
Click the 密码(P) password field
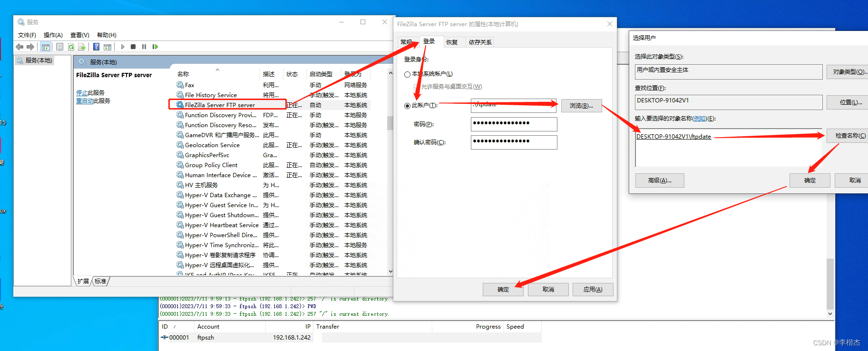514,124
